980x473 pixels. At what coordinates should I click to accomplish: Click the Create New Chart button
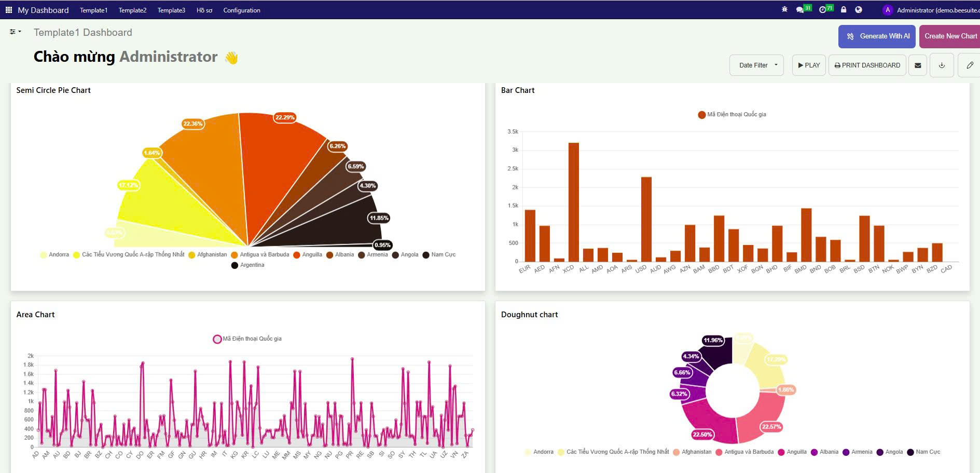coord(950,36)
